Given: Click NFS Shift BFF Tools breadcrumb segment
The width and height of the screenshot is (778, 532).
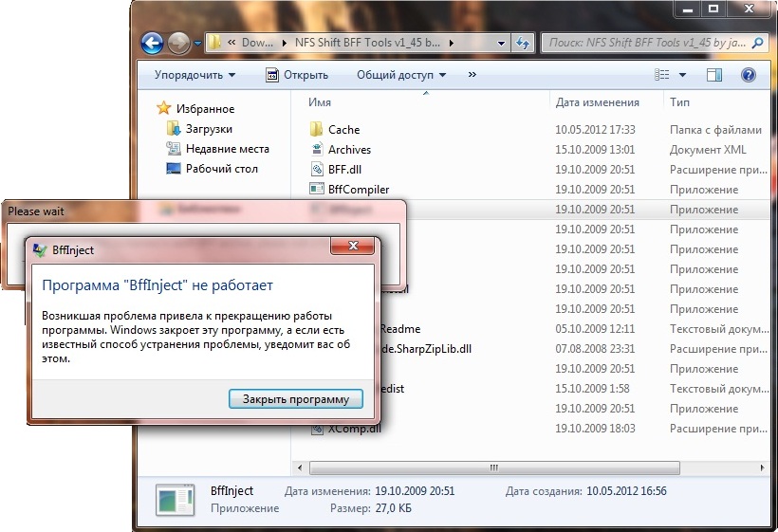Looking at the screenshot, I should [x=367, y=43].
